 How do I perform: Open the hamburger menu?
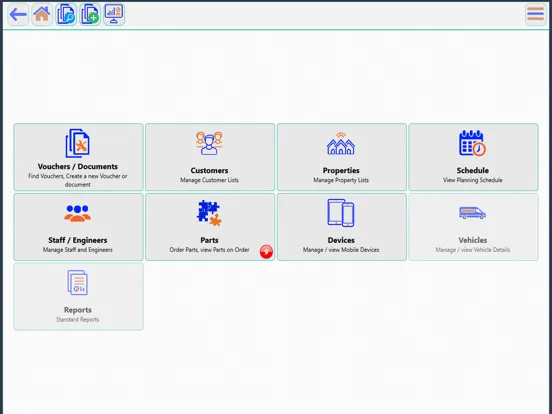pyautogui.click(x=535, y=14)
